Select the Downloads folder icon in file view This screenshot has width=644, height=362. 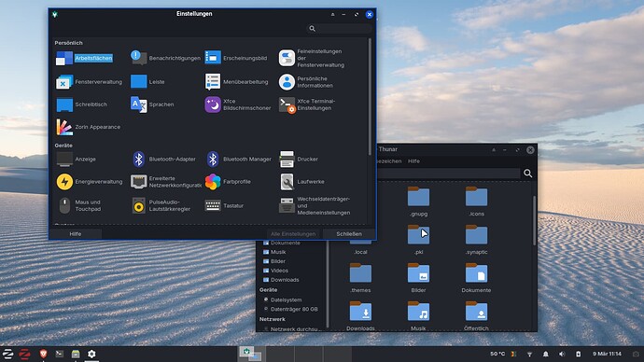tap(360, 312)
